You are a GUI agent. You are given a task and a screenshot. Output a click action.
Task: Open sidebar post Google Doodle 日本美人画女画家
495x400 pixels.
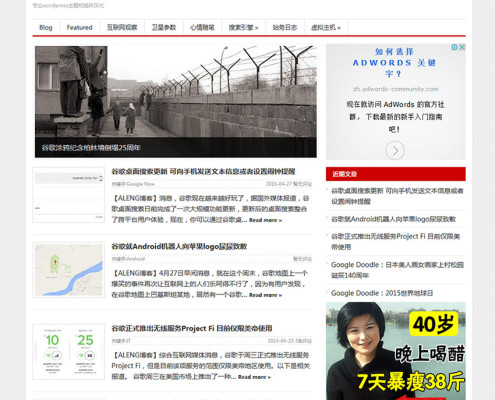tap(397, 270)
